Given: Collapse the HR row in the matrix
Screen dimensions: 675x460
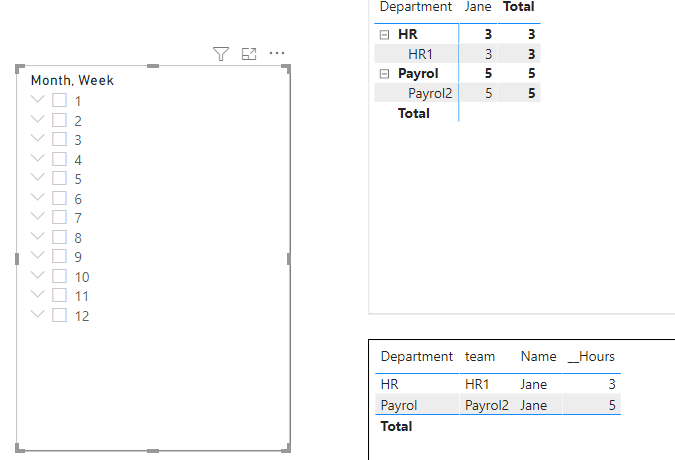Looking at the screenshot, I should [x=384, y=35].
